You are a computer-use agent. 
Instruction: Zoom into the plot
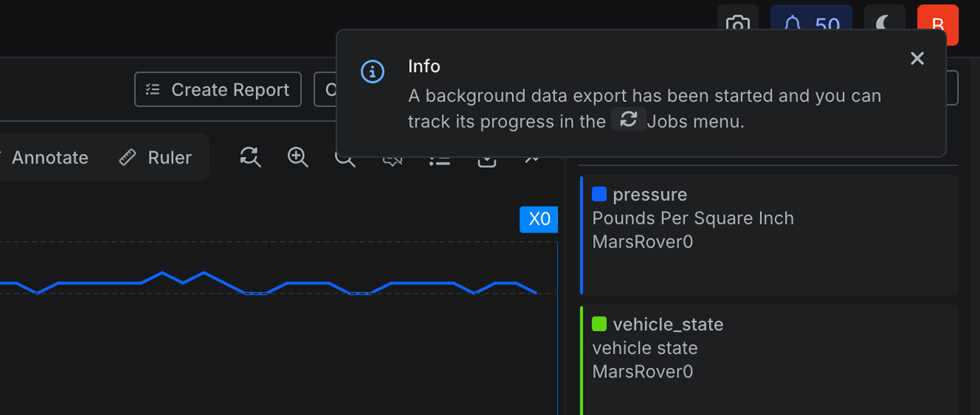297,158
